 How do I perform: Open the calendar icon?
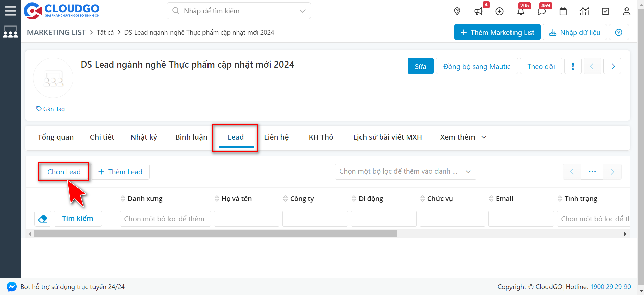coord(563,12)
